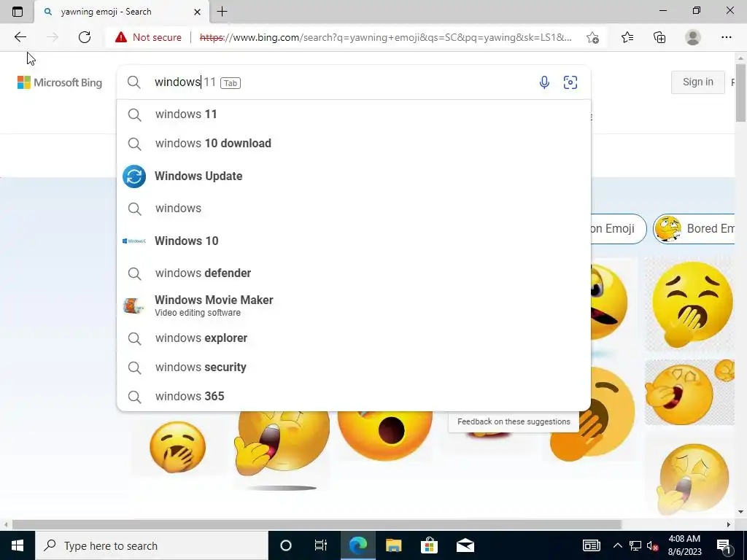
Task: Open Task View on taskbar
Action: coord(321,545)
